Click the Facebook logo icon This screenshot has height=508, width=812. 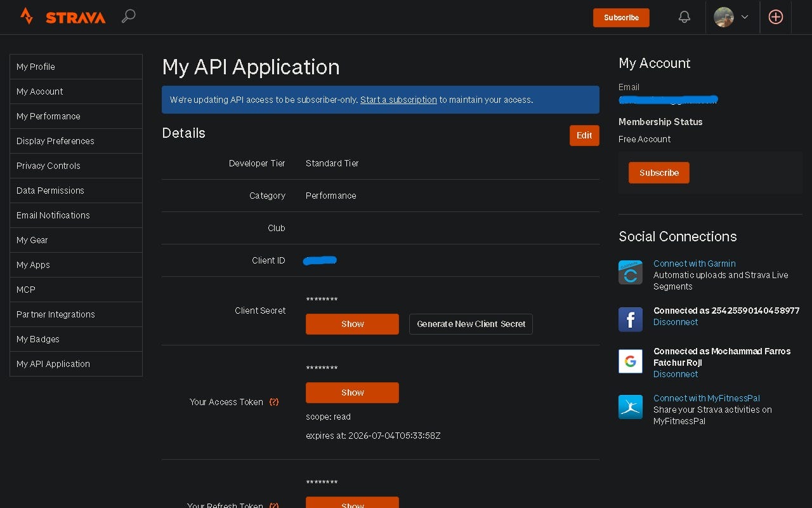pos(631,319)
